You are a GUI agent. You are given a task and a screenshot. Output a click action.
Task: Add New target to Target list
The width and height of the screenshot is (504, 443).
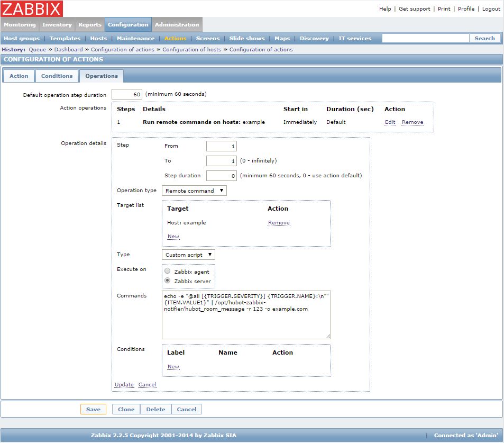[x=173, y=237]
